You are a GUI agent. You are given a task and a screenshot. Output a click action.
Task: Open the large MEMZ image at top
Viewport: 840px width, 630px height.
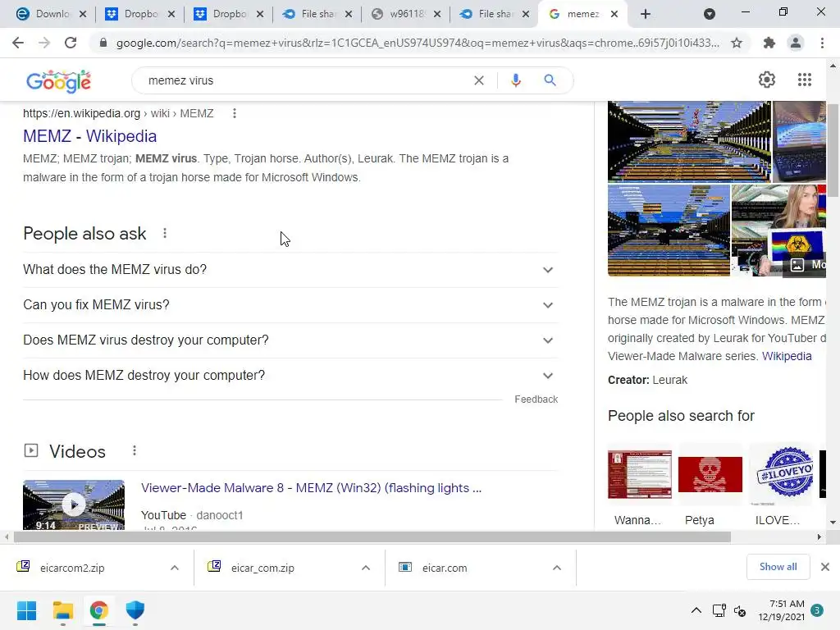point(689,141)
